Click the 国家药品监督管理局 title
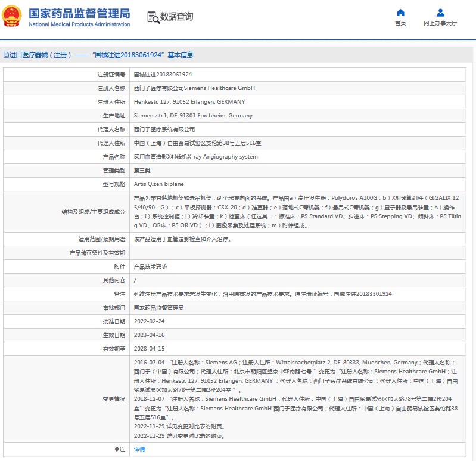Image resolution: width=476 pixels, height=461 pixels. point(80,13)
